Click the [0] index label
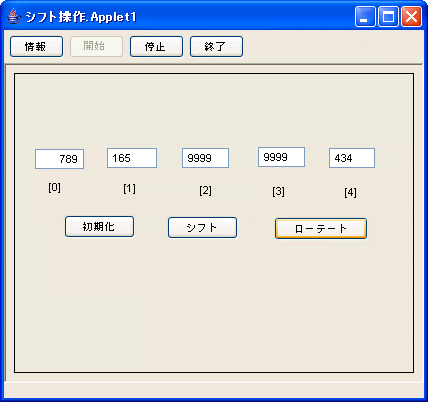Viewport: 428px width, 402px height. pyautogui.click(x=54, y=188)
